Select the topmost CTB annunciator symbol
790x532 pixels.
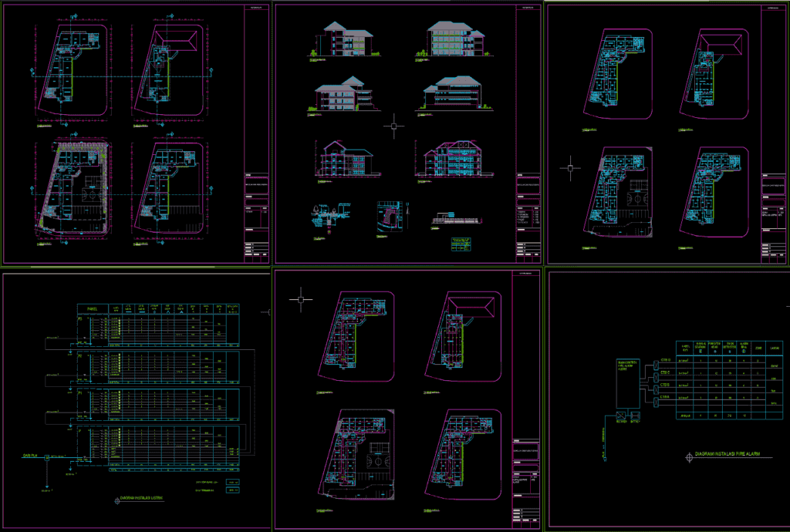point(657,365)
